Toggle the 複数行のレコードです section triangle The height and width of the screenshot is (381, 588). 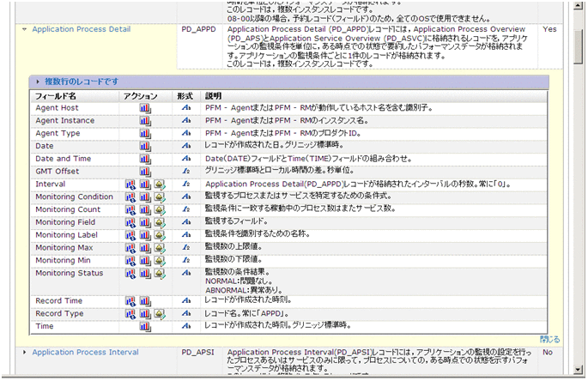[x=38, y=82]
